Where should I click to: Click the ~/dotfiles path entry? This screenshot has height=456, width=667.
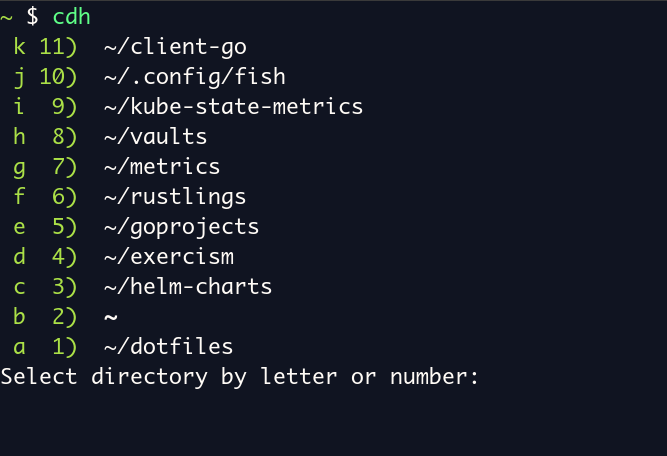coord(168,347)
